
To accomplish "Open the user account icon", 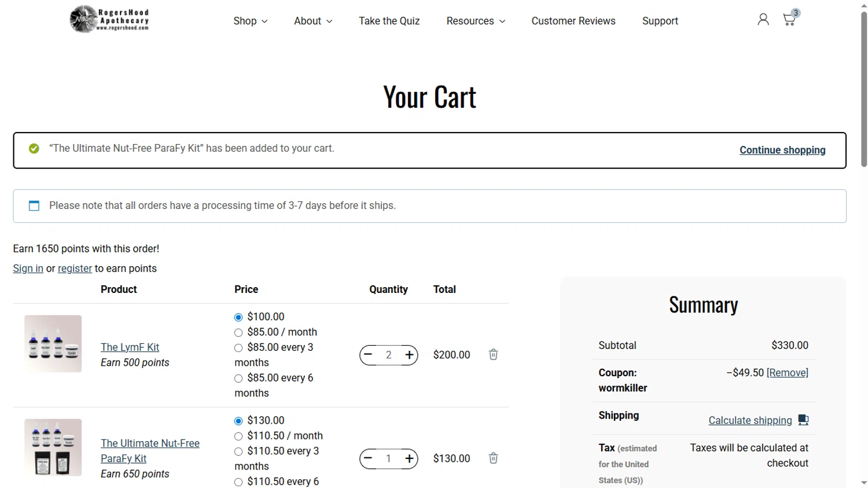I will pyautogui.click(x=763, y=20).
